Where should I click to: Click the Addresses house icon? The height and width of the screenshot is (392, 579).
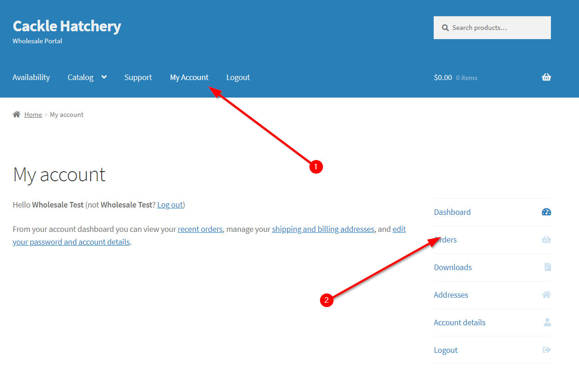(x=546, y=295)
